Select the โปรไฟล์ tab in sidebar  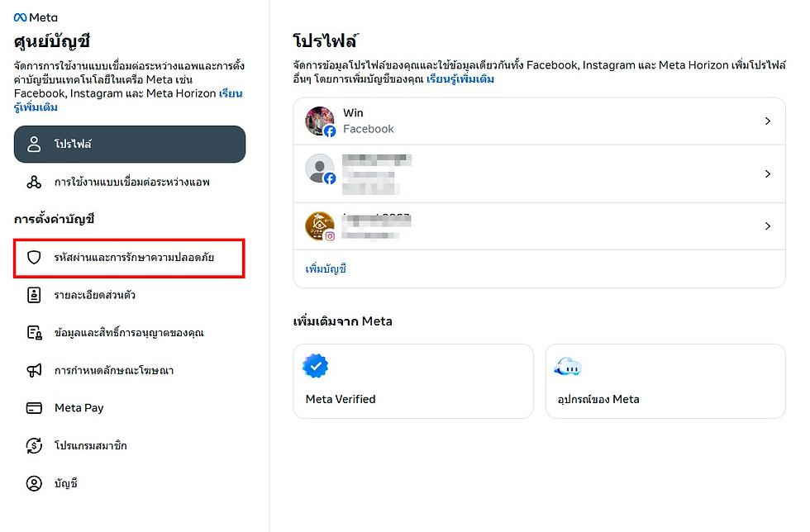[x=130, y=145]
